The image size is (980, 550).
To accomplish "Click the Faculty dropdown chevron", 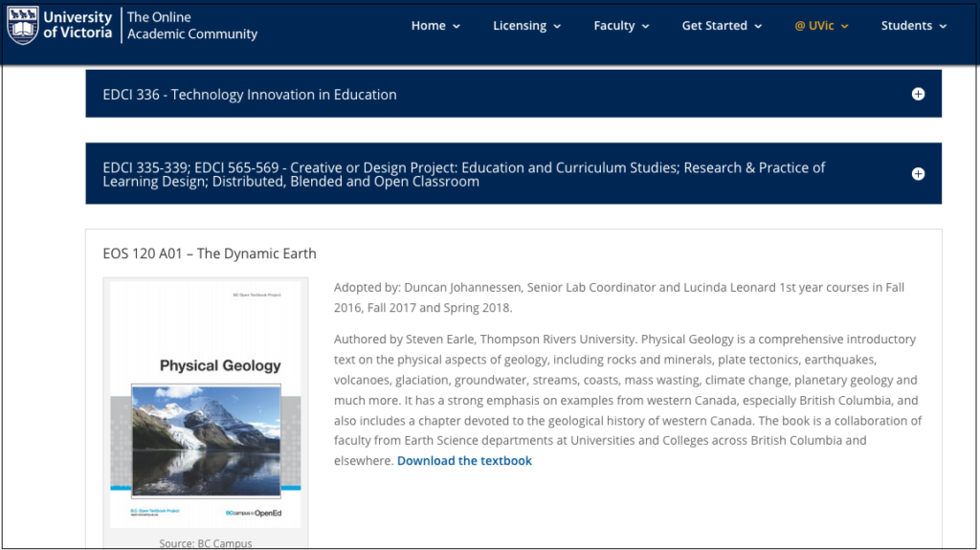I will click(646, 26).
